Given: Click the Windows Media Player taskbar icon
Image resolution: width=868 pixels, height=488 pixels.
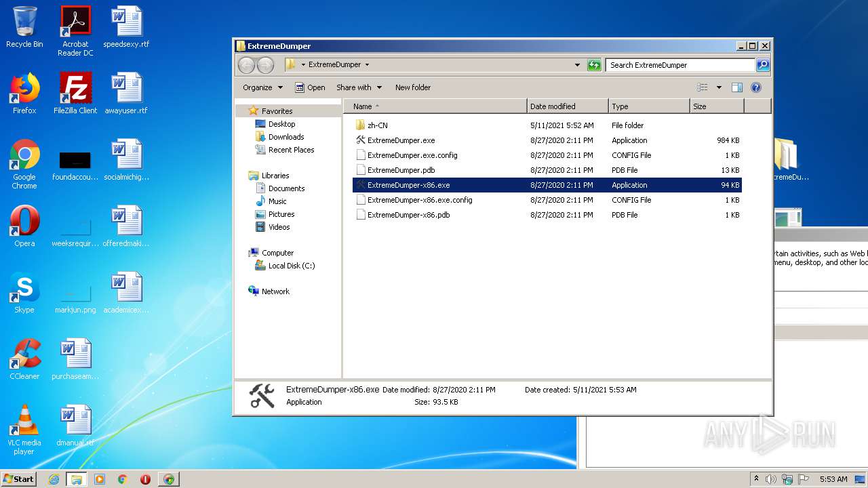Looking at the screenshot, I should tap(100, 479).
